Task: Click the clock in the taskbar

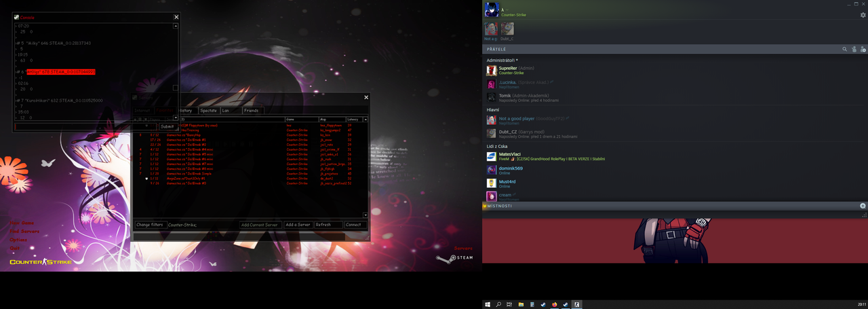Action: point(861,304)
